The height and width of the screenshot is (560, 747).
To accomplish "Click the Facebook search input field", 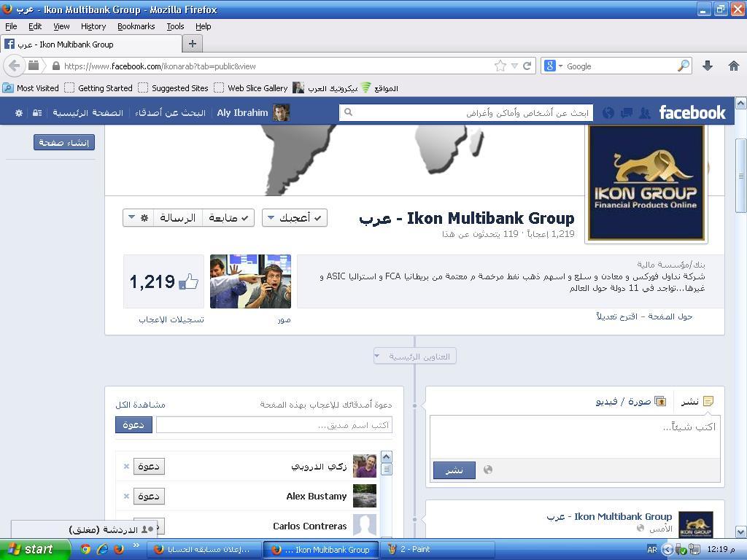I will (x=466, y=112).
